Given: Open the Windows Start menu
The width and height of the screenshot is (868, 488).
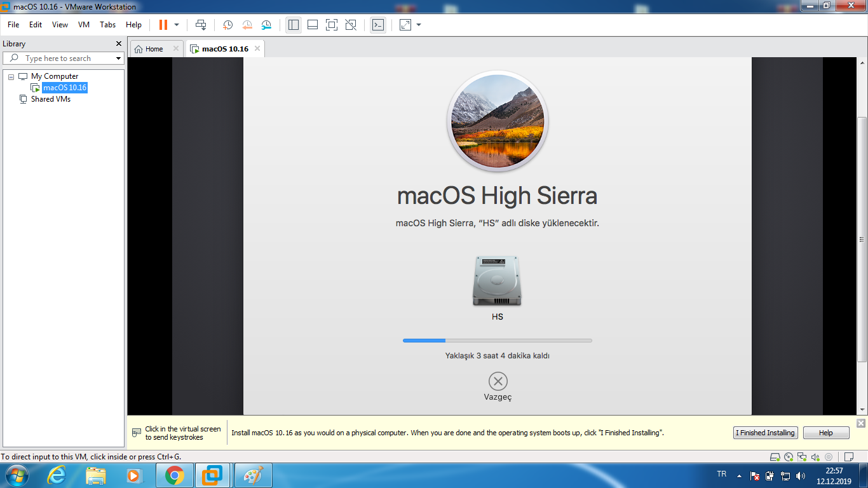Looking at the screenshot, I should pos(17,475).
